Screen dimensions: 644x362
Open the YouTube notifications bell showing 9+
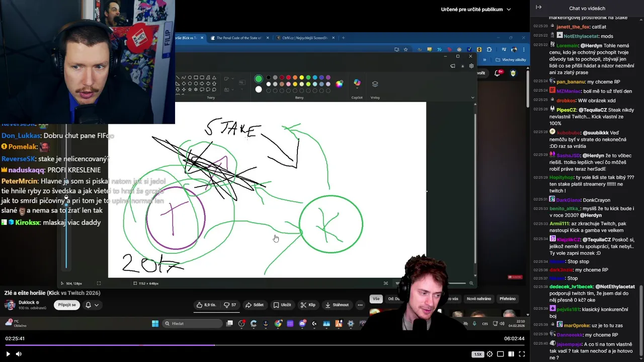497,73
